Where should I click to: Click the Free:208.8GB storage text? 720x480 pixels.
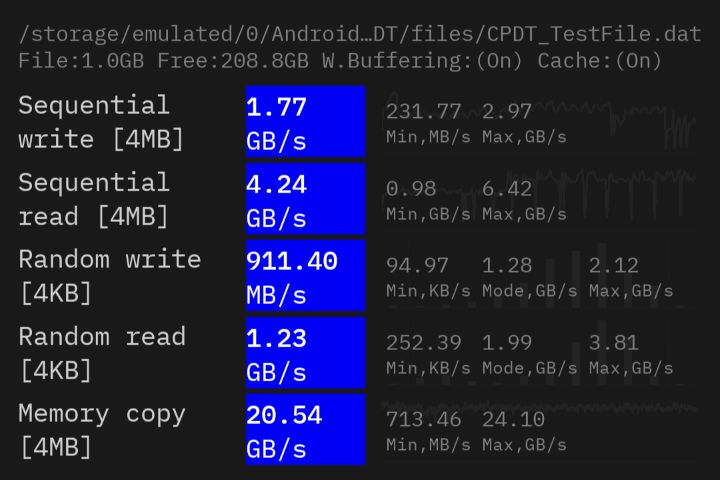[x=233, y=61]
